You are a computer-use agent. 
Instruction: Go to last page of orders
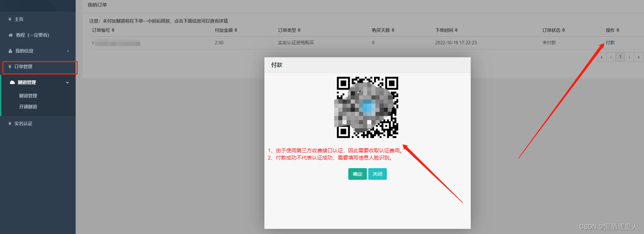coord(639,57)
